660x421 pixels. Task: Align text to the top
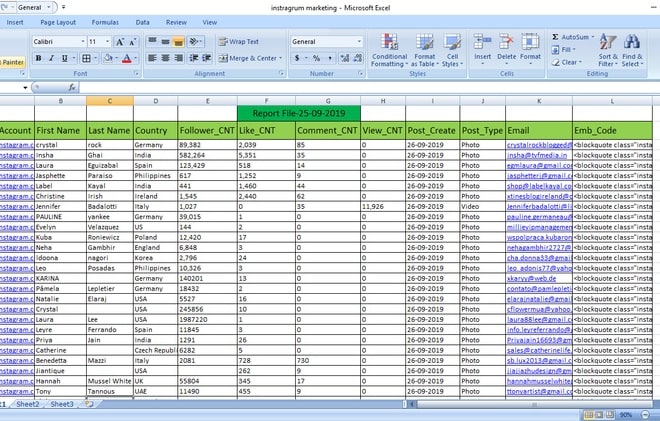click(x=152, y=41)
